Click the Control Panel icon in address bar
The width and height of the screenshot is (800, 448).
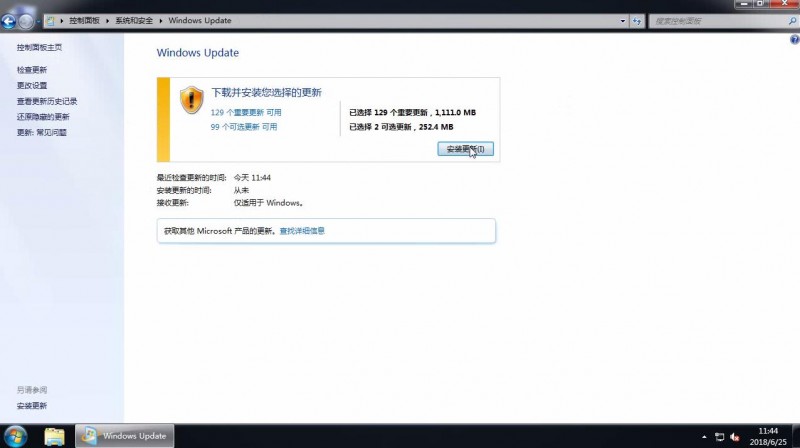click(51, 21)
